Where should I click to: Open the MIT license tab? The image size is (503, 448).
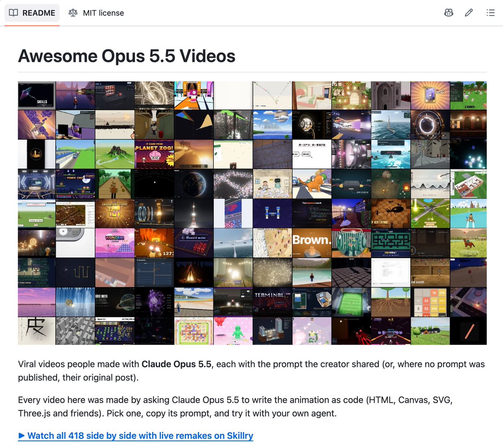[96, 13]
